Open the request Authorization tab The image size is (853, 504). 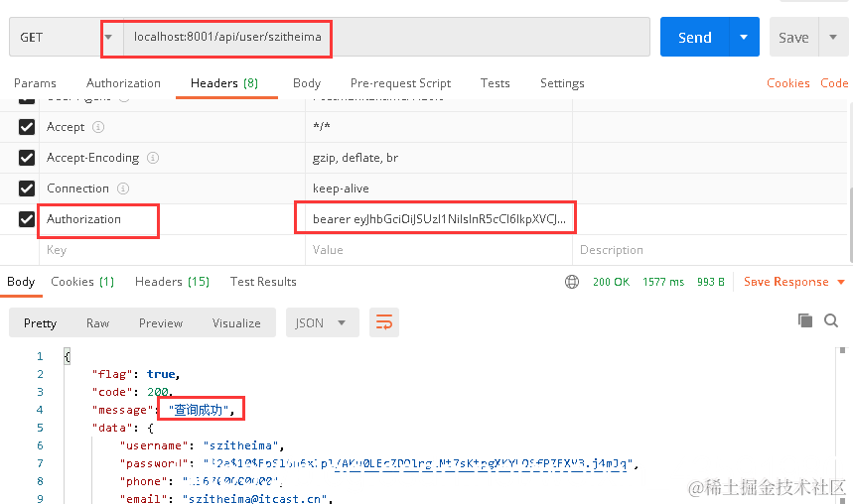(123, 83)
